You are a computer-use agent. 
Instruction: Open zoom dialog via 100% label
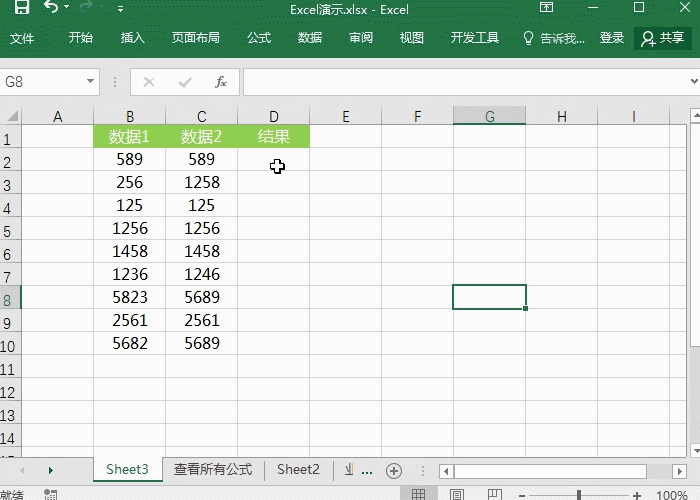[671, 495]
